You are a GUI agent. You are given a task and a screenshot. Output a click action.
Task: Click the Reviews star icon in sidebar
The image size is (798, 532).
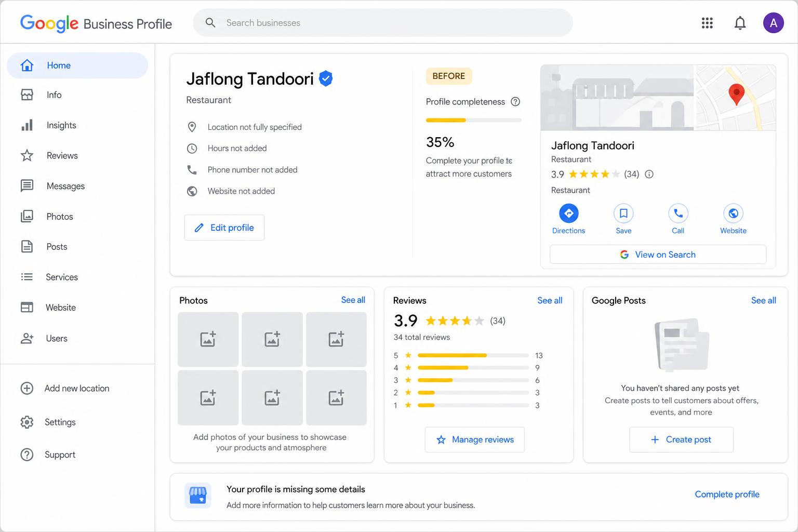(27, 155)
